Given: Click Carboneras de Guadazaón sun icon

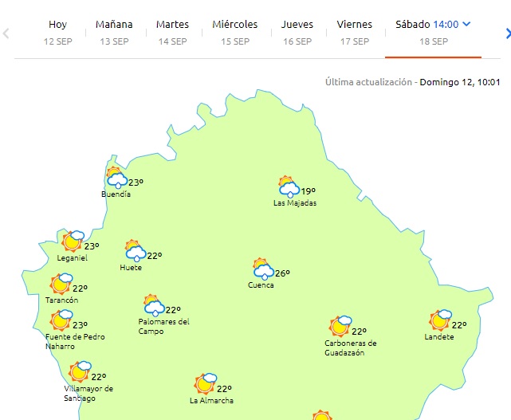Looking at the screenshot, I should [340, 326].
